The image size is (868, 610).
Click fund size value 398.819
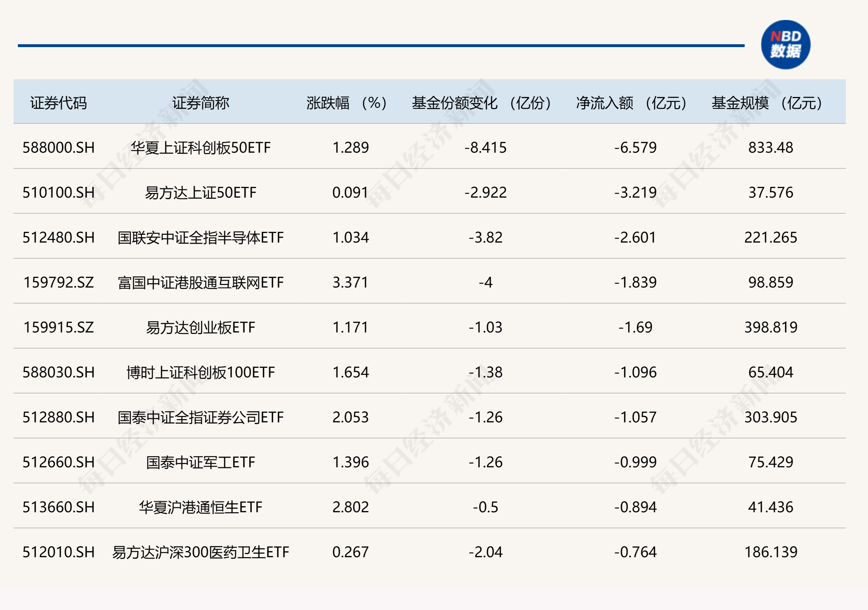[x=771, y=327]
